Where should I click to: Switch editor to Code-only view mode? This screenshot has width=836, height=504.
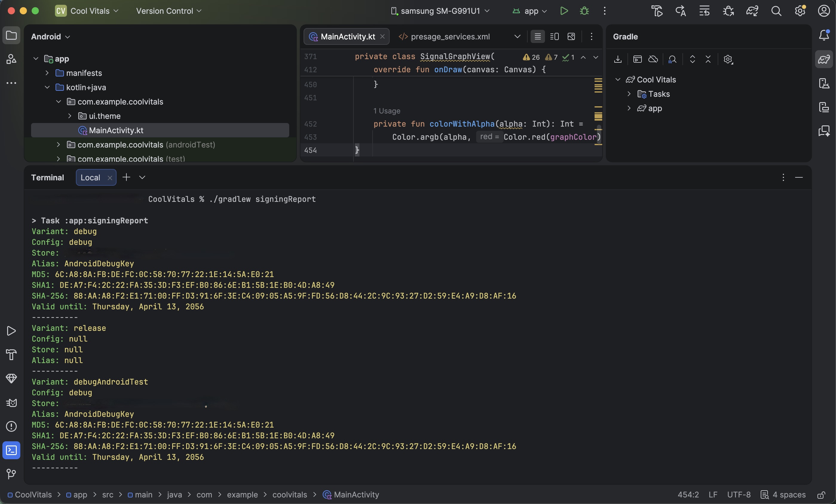coord(538,37)
